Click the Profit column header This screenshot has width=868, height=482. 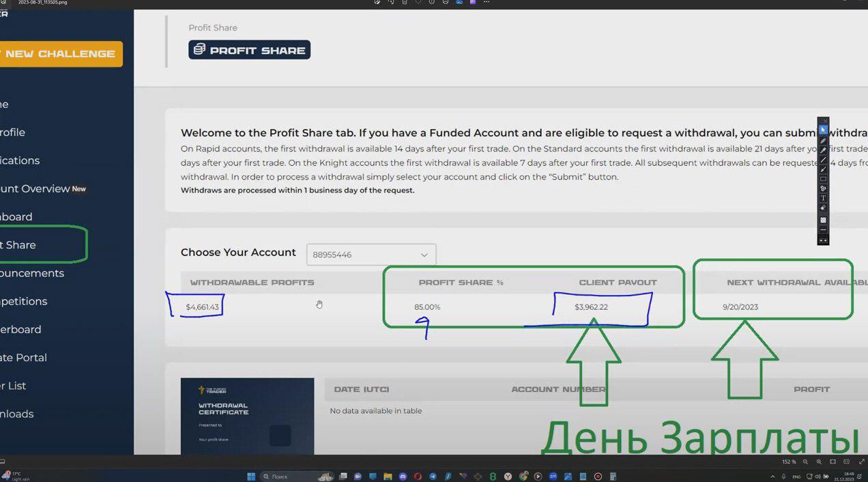(x=812, y=389)
